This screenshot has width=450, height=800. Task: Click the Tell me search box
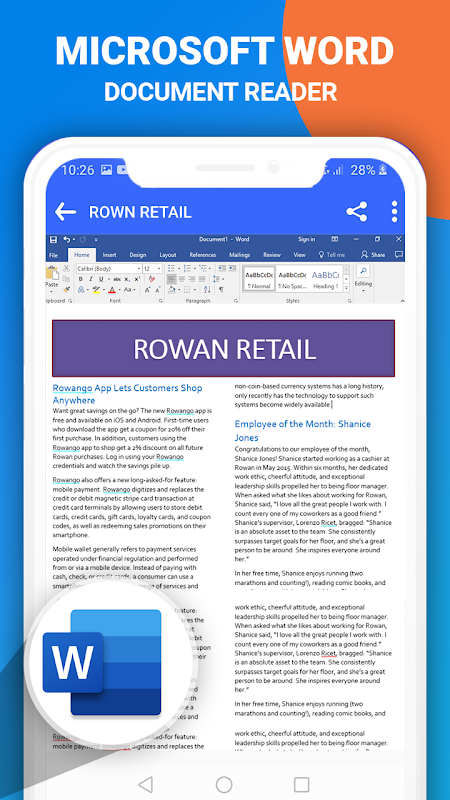(x=332, y=255)
